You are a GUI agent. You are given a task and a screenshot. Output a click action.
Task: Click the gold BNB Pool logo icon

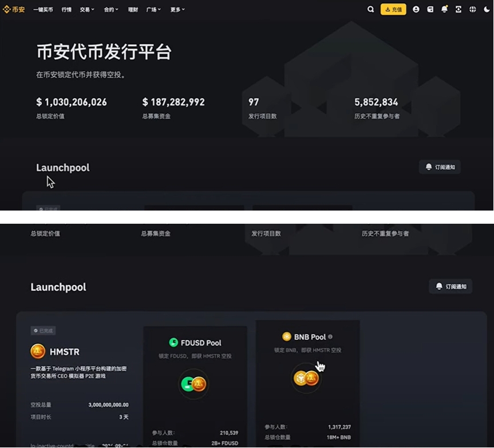pos(286,336)
